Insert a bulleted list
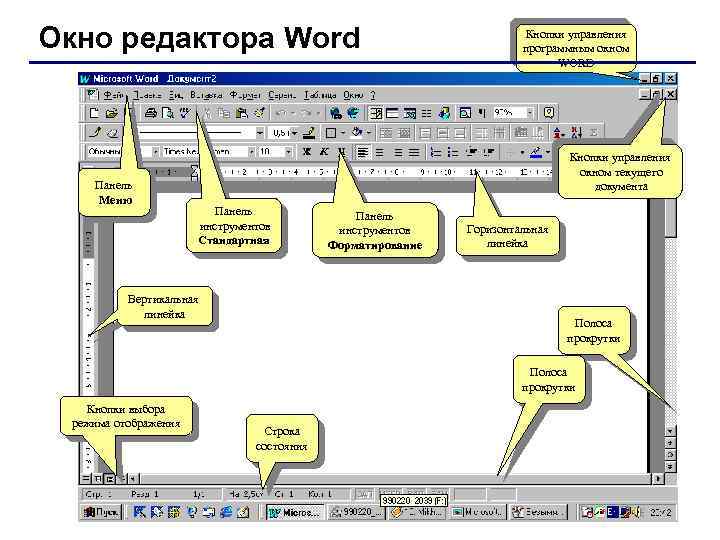 tap(453, 152)
